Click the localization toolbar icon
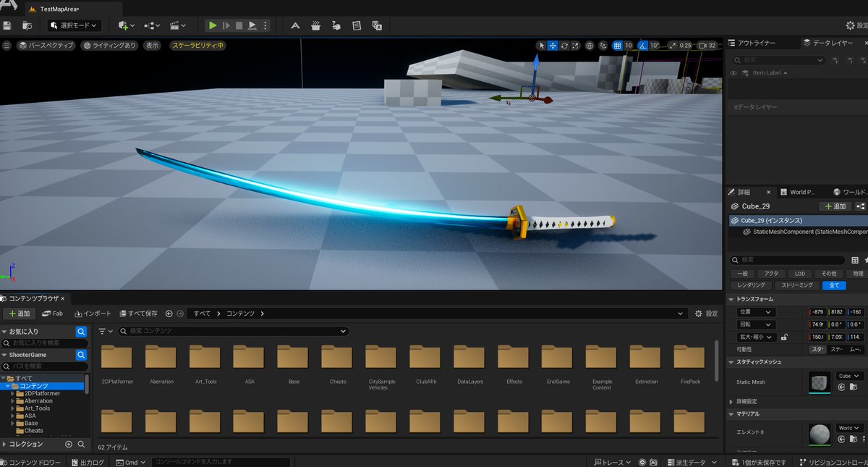 click(376, 25)
